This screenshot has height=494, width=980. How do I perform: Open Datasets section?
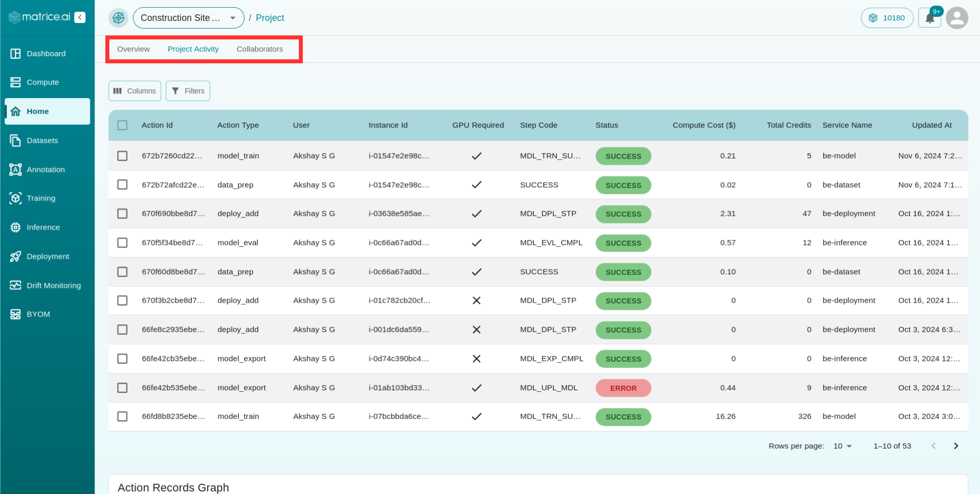coord(47,140)
